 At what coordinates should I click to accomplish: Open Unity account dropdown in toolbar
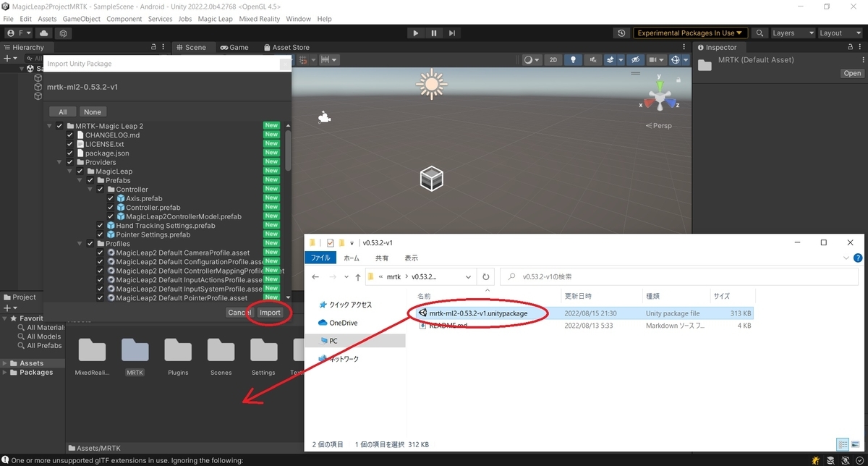click(x=20, y=33)
